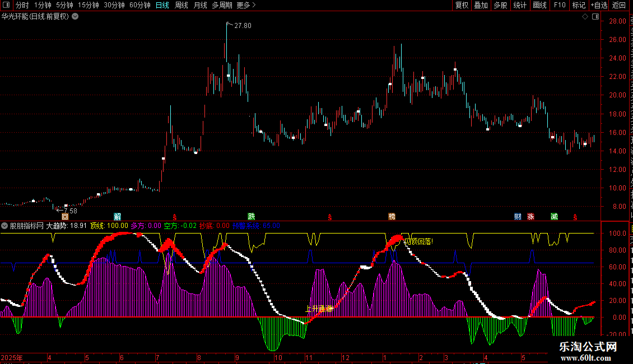Activate the 画线 drawing tool button
The image size is (633, 364).
(540, 5)
